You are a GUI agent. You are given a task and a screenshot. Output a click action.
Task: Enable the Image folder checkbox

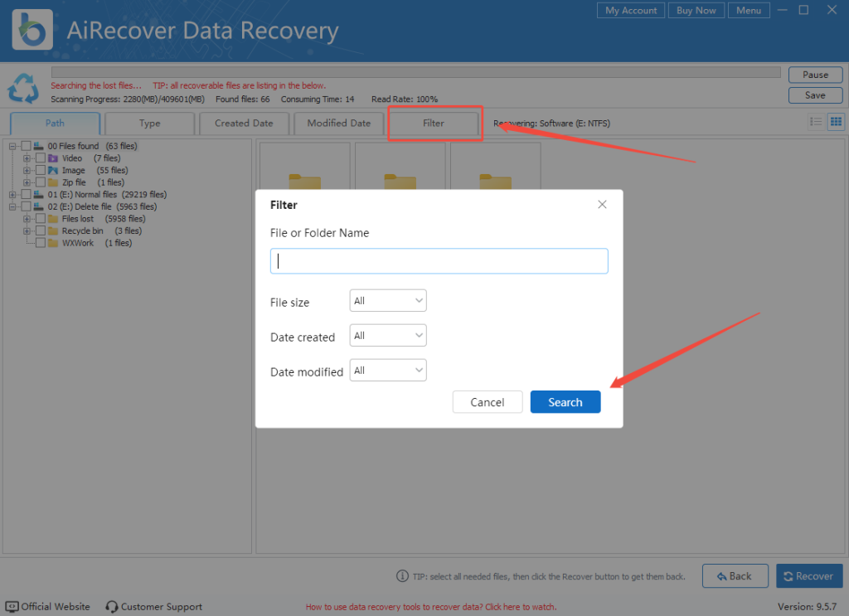pyautogui.click(x=39, y=170)
